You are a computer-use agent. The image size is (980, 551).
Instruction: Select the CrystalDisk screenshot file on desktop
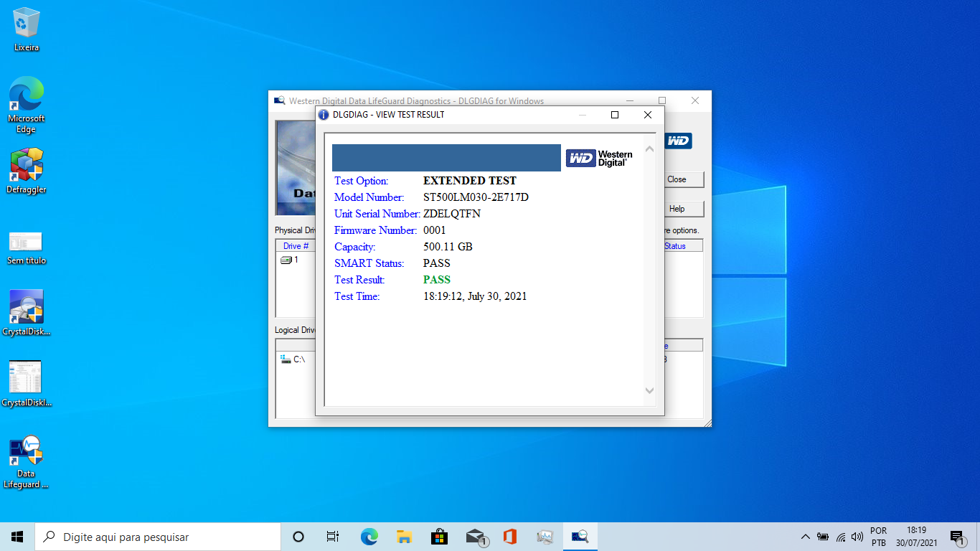[x=27, y=383]
